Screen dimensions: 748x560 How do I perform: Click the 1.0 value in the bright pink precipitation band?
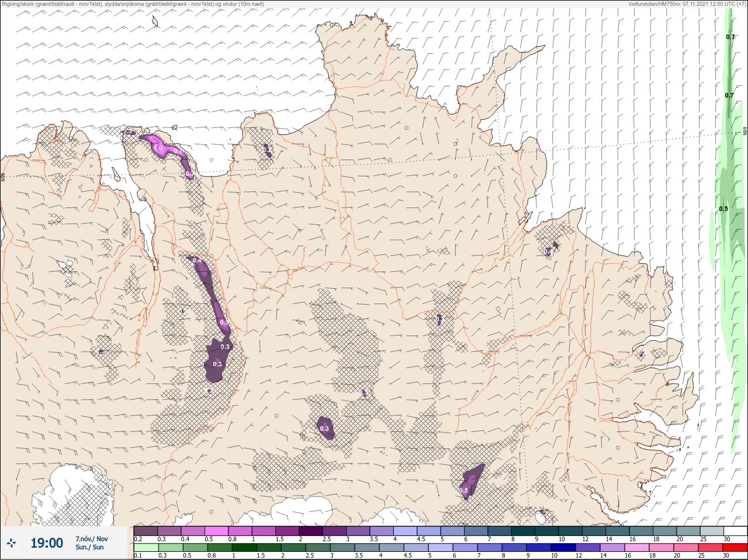158,148
